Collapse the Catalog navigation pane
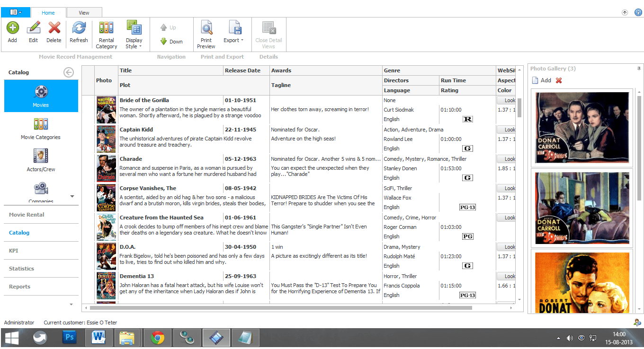Screen dimensions: 644x349 pos(69,72)
